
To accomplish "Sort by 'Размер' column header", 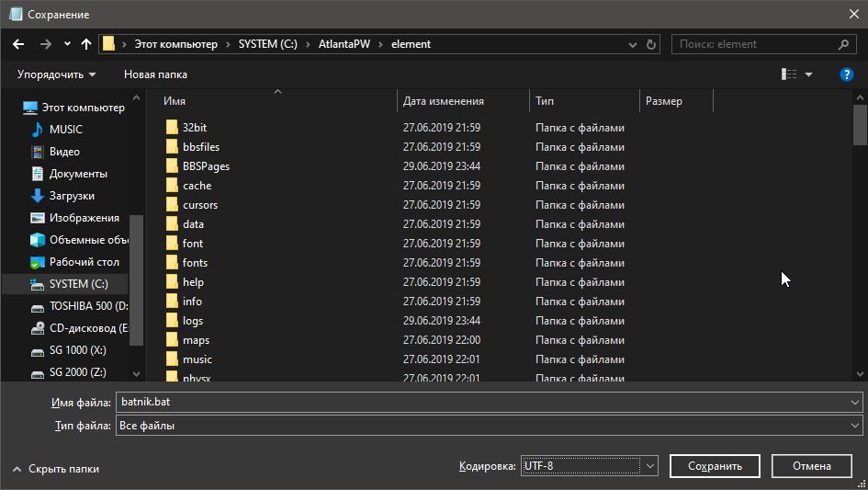I will pos(664,101).
